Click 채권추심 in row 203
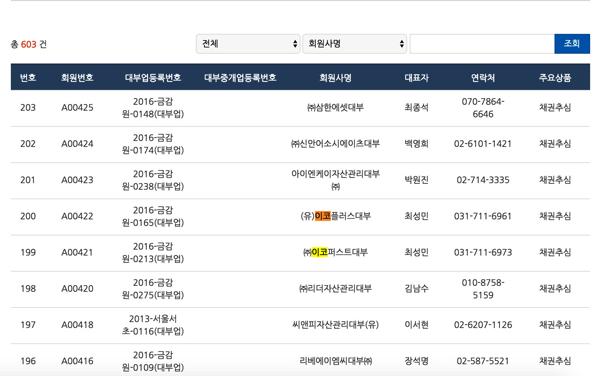The width and height of the screenshot is (599, 376). (555, 108)
